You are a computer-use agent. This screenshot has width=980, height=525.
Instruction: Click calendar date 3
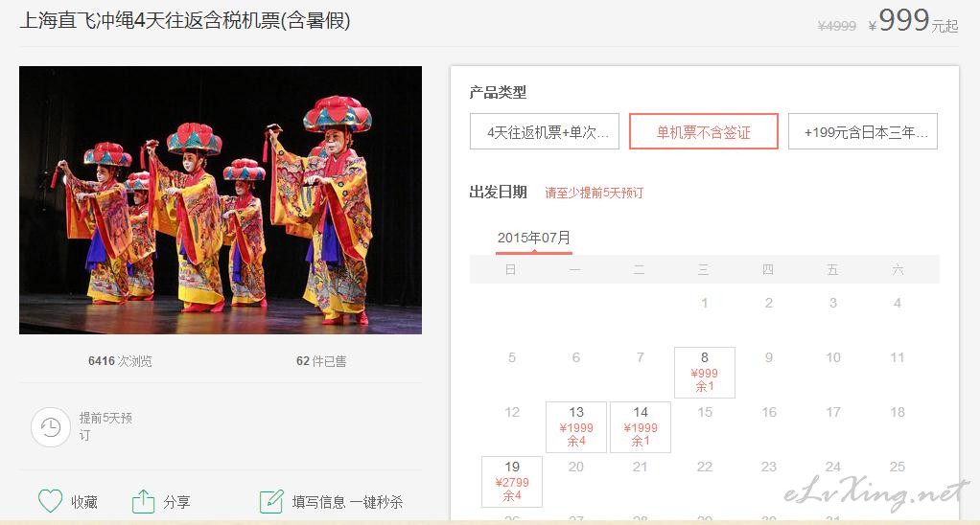(x=832, y=303)
